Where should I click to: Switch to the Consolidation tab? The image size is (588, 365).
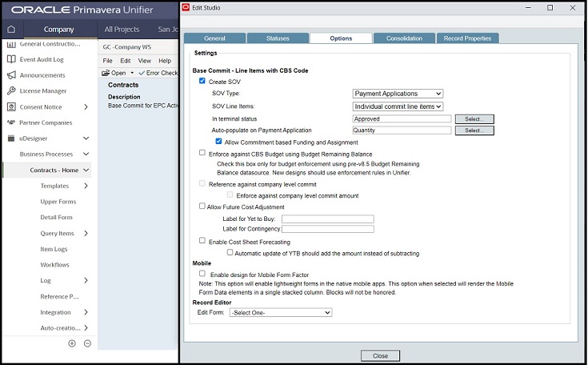click(404, 38)
